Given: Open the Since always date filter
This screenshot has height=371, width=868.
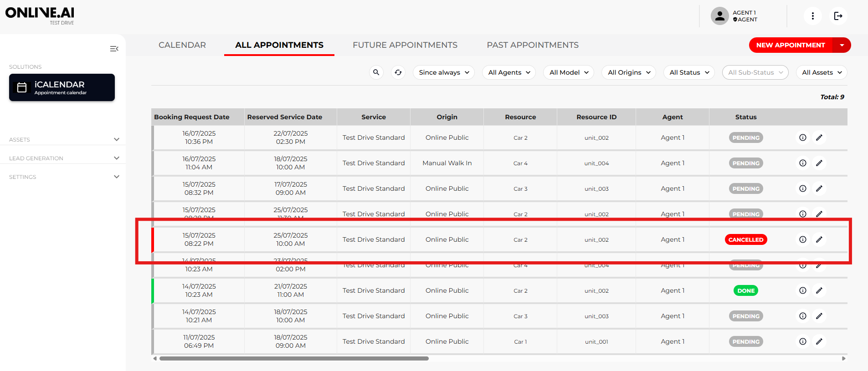Looking at the screenshot, I should (443, 72).
